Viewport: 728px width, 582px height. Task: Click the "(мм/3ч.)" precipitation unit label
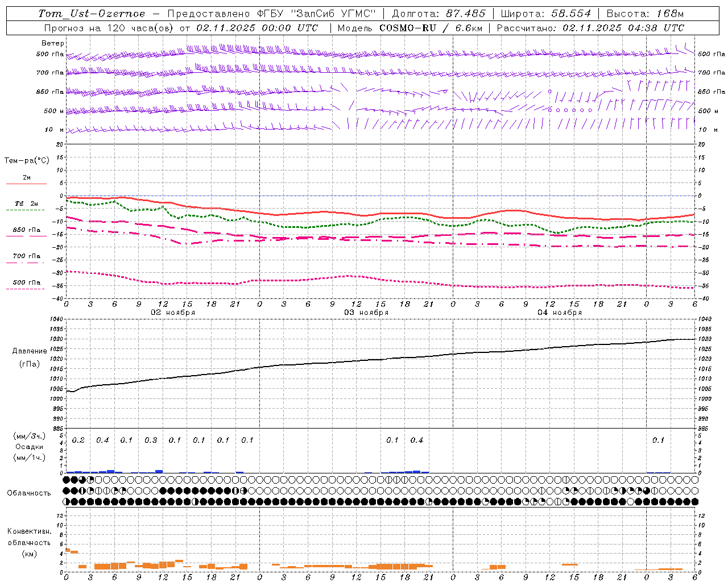coord(29,436)
